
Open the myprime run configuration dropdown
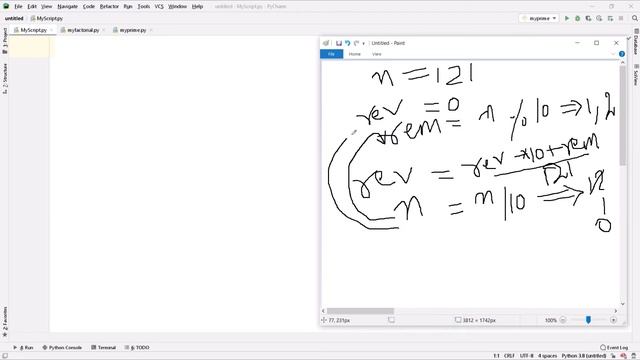[539, 18]
